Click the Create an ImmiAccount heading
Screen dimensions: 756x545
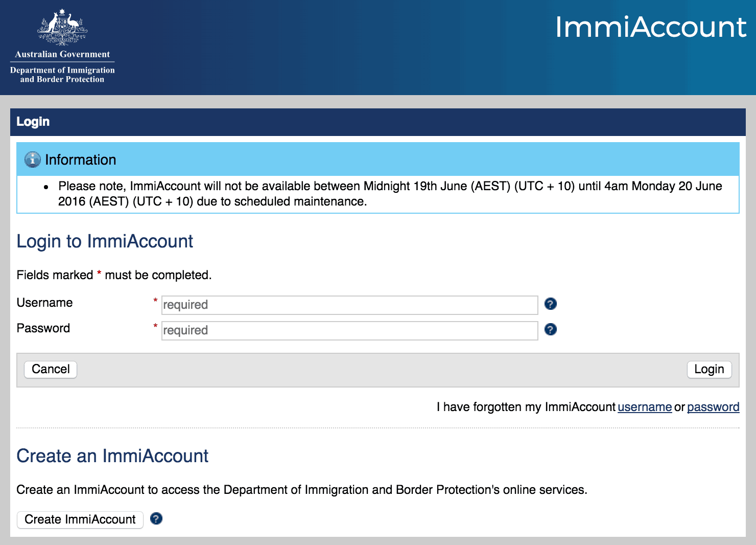[112, 456]
